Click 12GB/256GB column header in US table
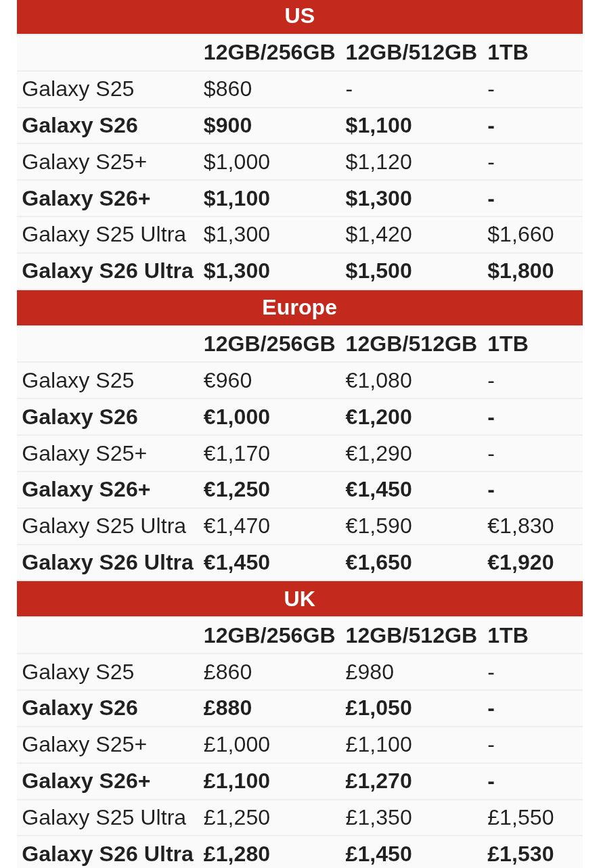The width and height of the screenshot is (601, 868). point(269,52)
